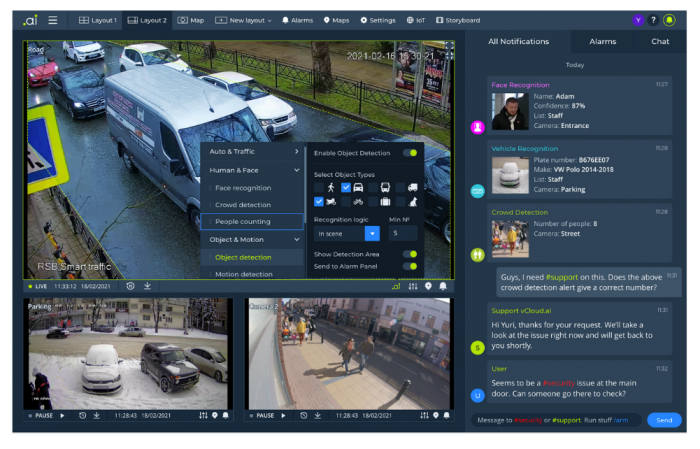Open Storyboard in top navigation
Image resolution: width=700 pixels, height=449 pixels.
[458, 21]
